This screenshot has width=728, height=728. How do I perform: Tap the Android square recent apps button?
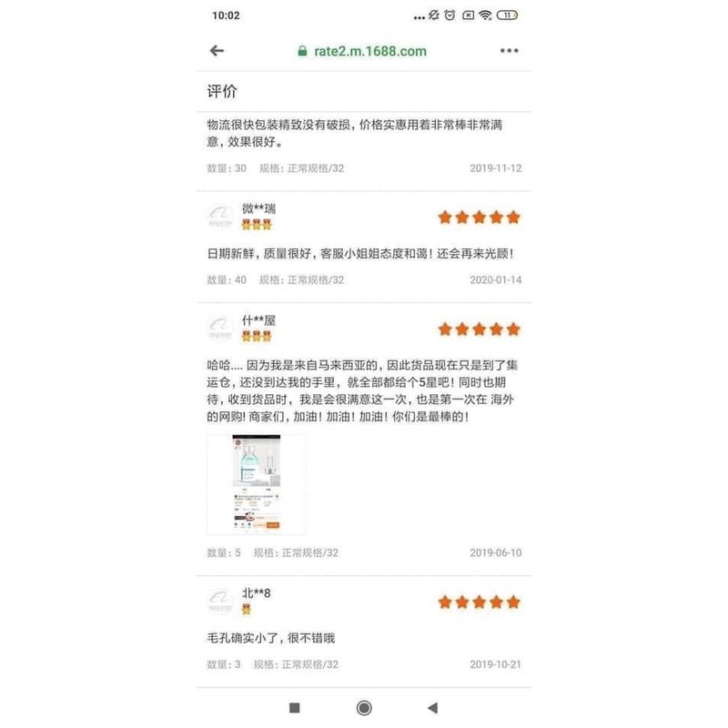click(294, 708)
